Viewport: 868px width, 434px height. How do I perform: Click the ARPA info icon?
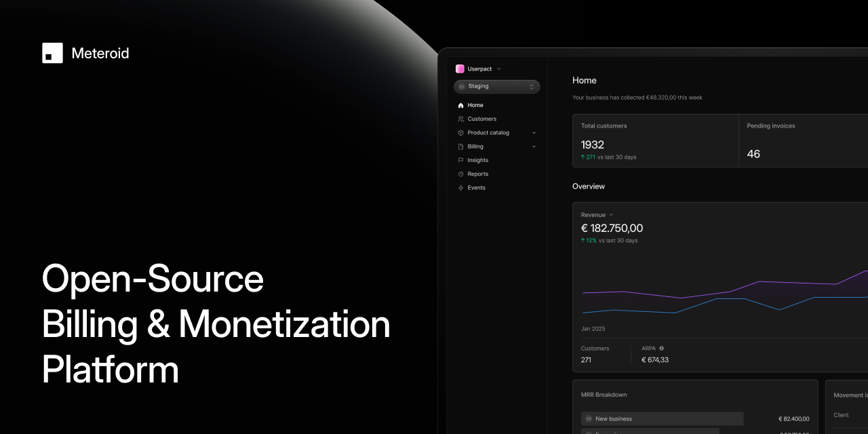click(x=662, y=348)
